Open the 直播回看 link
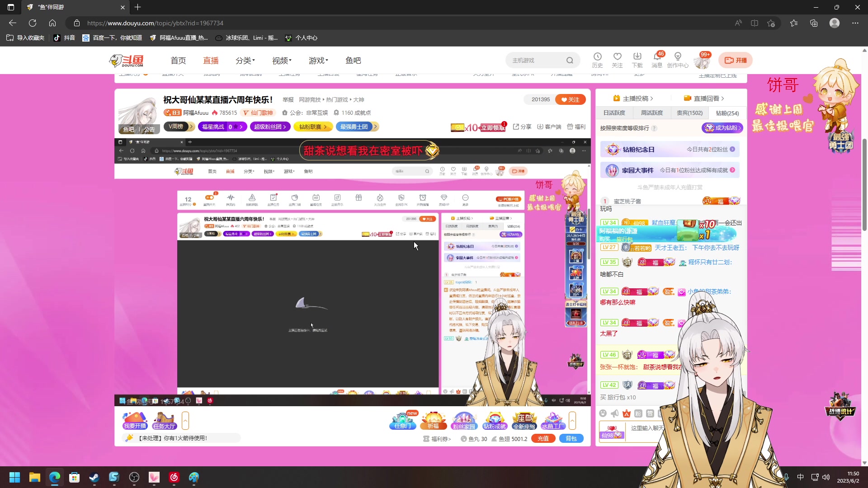This screenshot has height=488, width=868. (x=704, y=98)
